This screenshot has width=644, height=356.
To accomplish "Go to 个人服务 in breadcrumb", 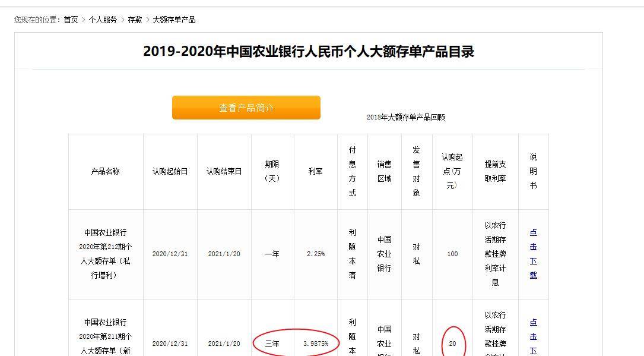I will [103, 20].
